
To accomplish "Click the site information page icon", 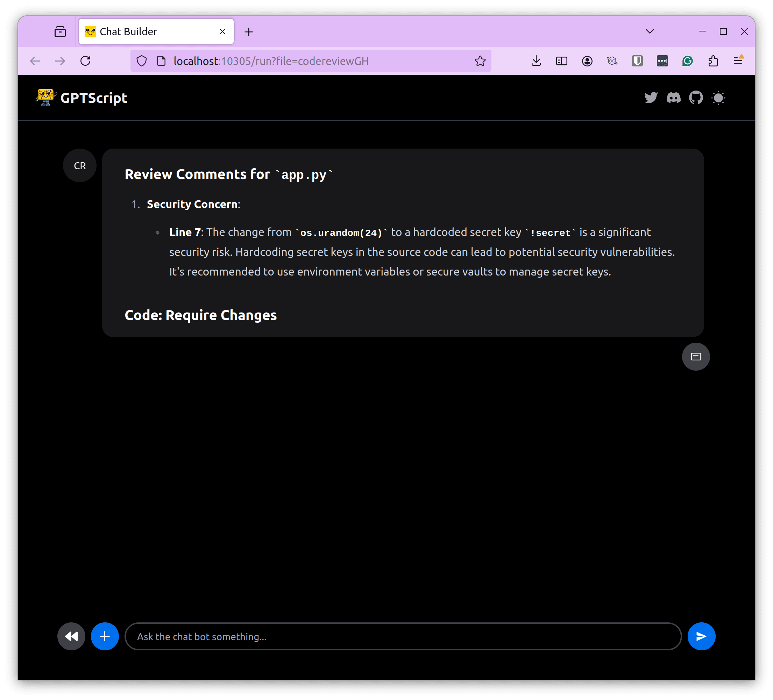I will (x=162, y=61).
